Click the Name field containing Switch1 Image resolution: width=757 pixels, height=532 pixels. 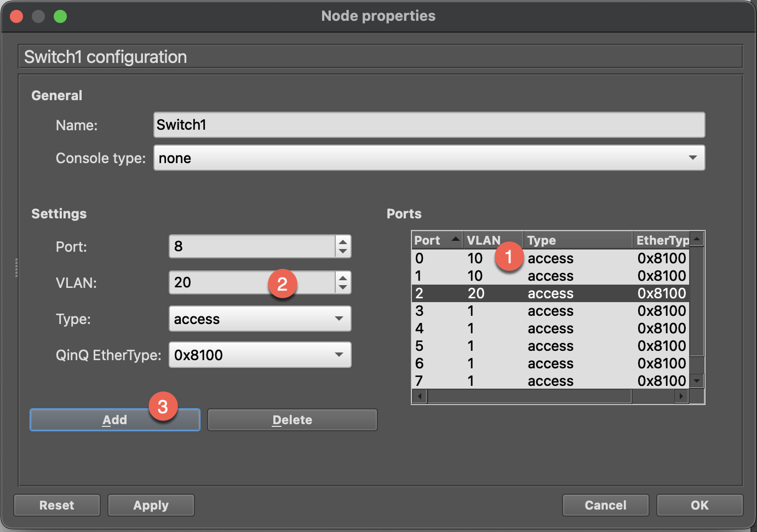click(429, 125)
